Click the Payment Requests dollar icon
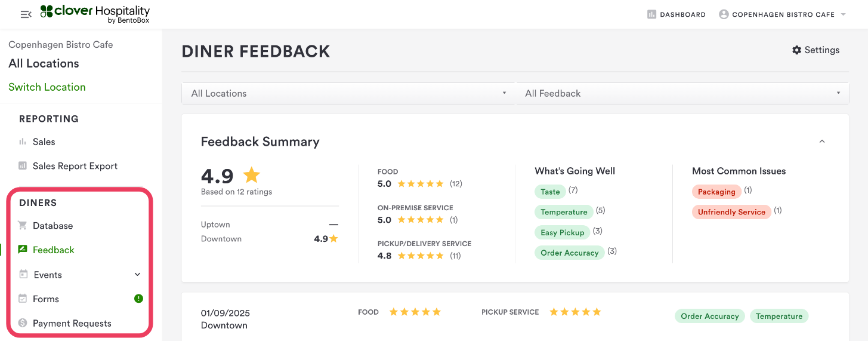Viewport: 868px width, 341px height. tap(23, 323)
